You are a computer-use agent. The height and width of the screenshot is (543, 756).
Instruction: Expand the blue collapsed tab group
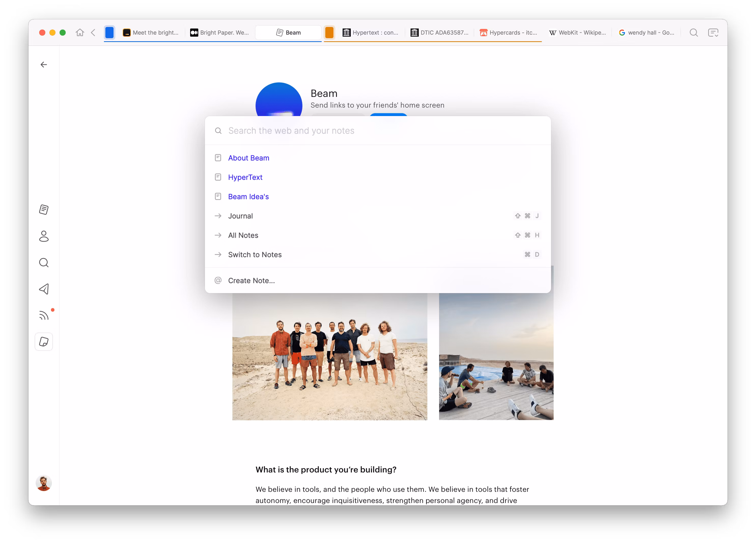tap(109, 33)
